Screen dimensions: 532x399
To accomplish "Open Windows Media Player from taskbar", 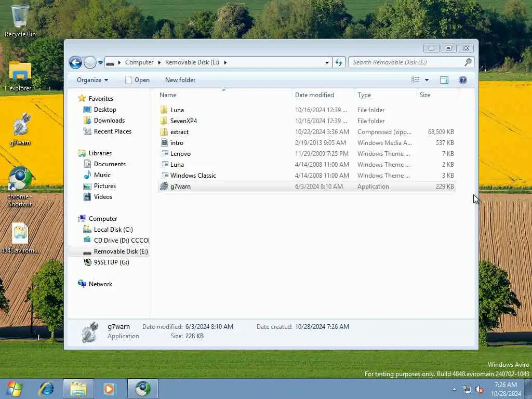I will tap(110, 389).
